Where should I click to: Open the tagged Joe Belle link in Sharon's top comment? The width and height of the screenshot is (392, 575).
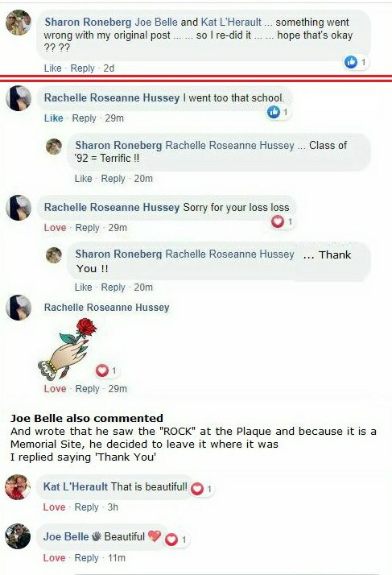(x=156, y=22)
